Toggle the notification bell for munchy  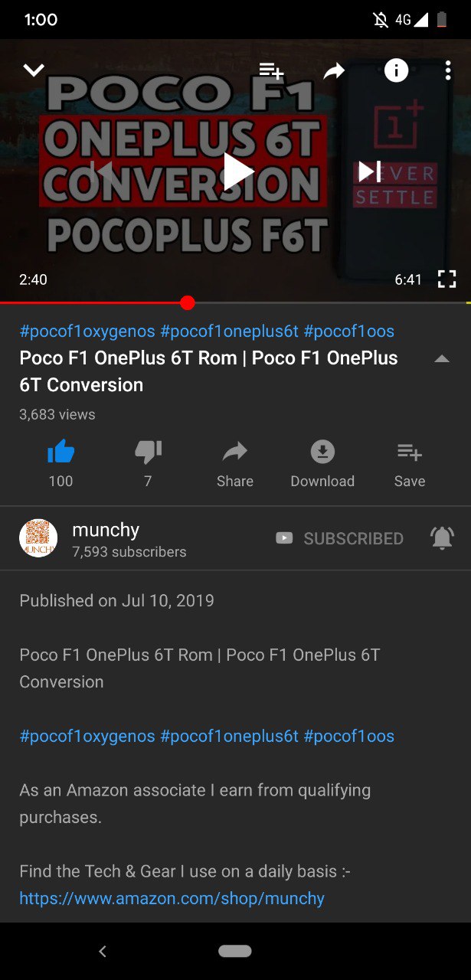point(442,538)
